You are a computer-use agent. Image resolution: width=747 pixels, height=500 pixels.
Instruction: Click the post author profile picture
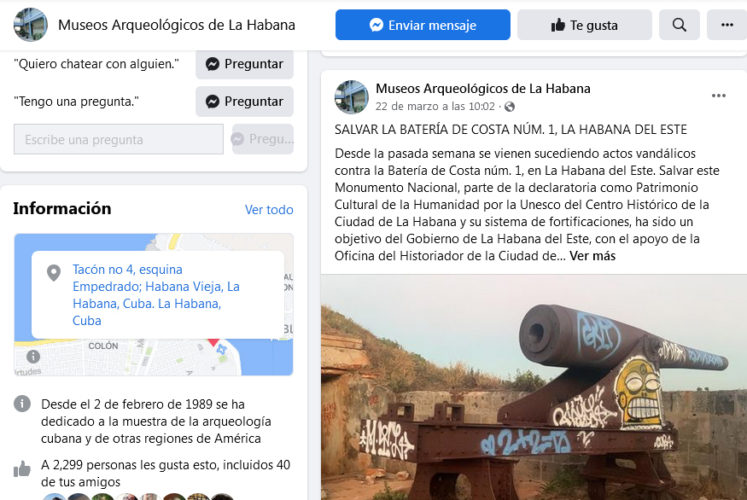click(352, 97)
